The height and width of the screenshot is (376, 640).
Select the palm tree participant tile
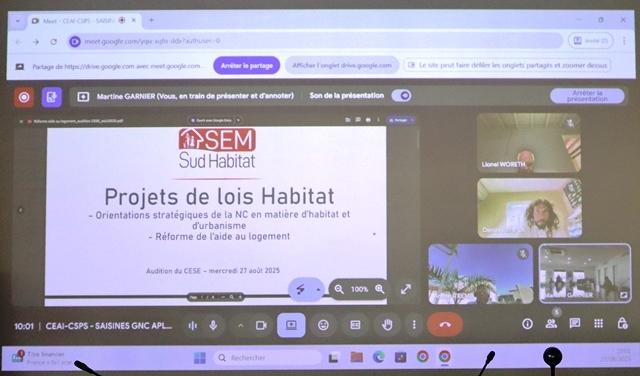coord(480,274)
